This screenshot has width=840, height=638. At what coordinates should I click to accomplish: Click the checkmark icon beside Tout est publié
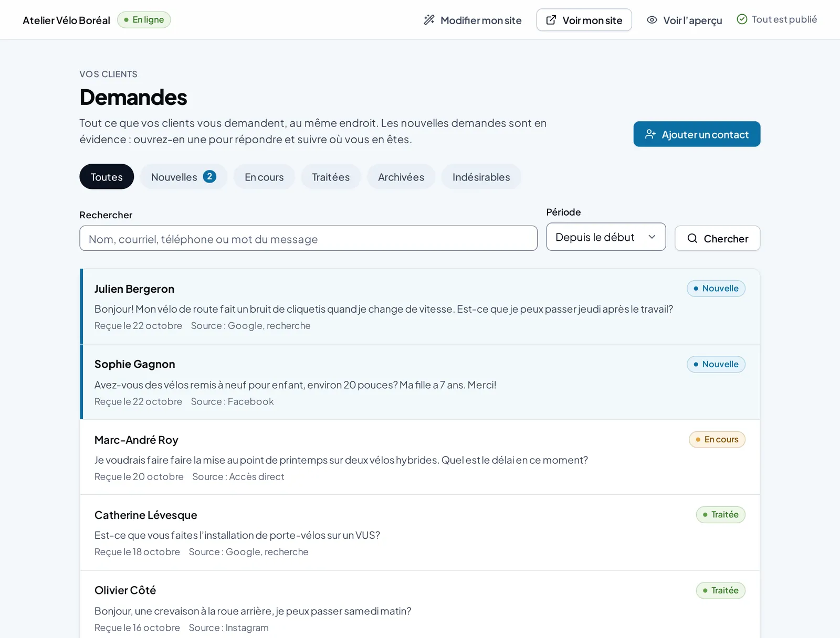coord(742,19)
